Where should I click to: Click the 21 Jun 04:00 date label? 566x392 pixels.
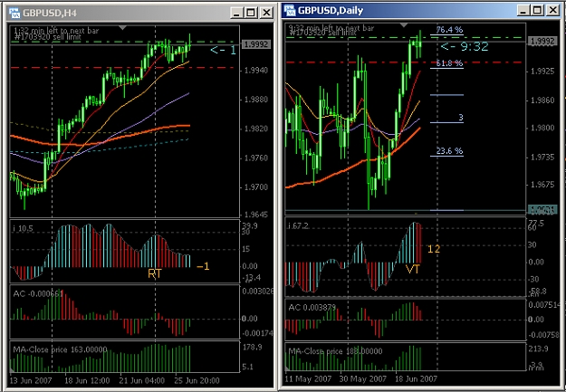point(142,381)
